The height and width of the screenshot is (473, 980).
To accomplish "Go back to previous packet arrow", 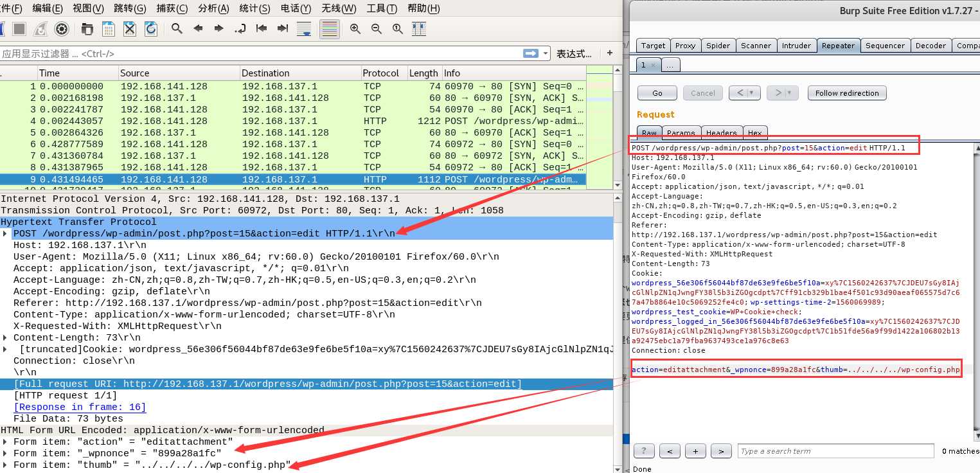I will tap(198, 29).
